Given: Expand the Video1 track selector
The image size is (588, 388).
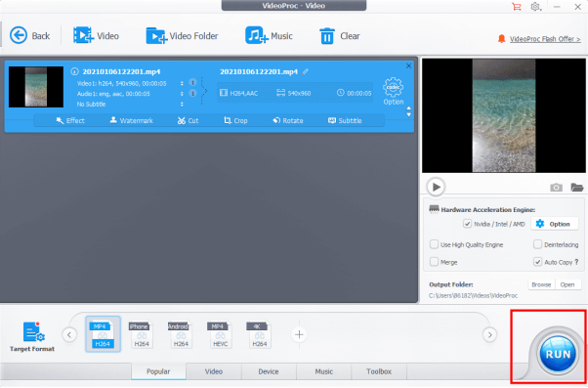Looking at the screenshot, I should (x=182, y=83).
